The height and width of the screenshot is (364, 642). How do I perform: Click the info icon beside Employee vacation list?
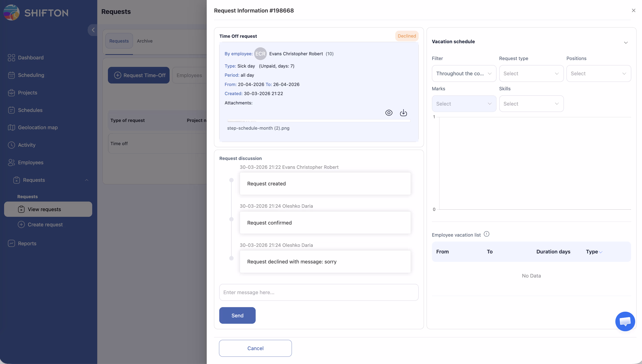click(x=486, y=234)
